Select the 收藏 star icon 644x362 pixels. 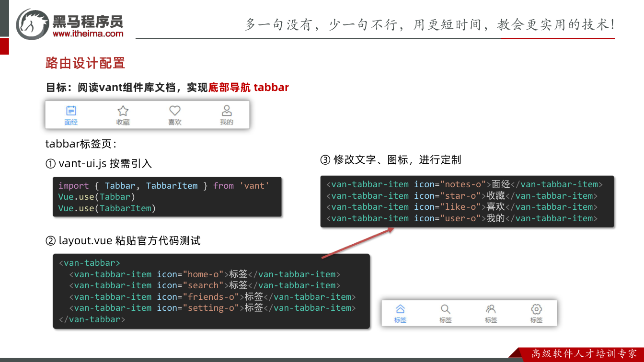[x=123, y=111]
